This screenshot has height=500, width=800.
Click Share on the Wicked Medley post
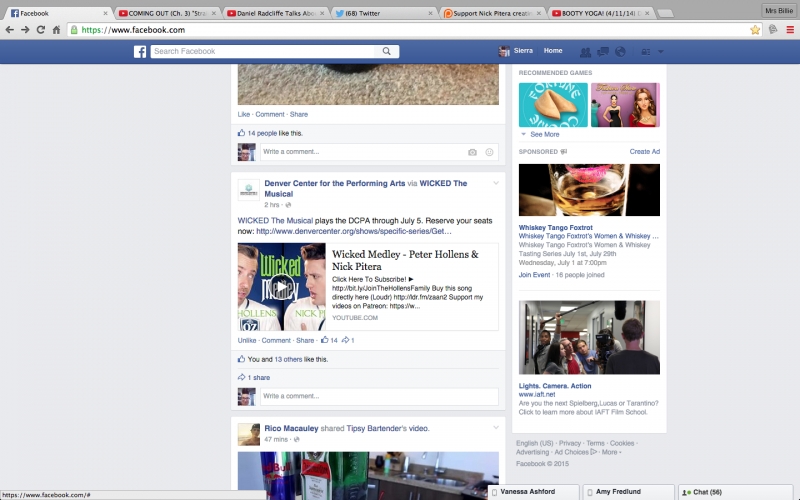pyautogui.click(x=305, y=340)
